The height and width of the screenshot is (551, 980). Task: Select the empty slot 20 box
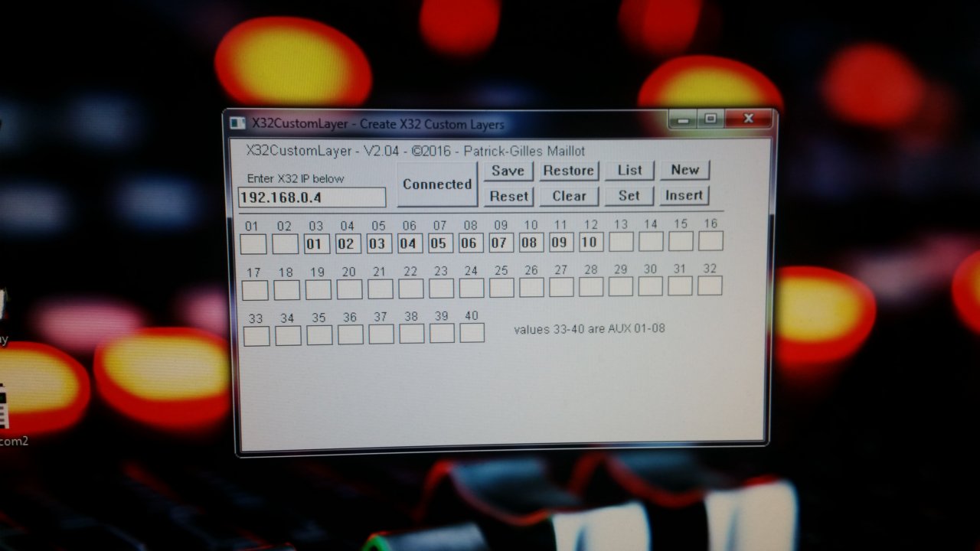tap(349, 289)
